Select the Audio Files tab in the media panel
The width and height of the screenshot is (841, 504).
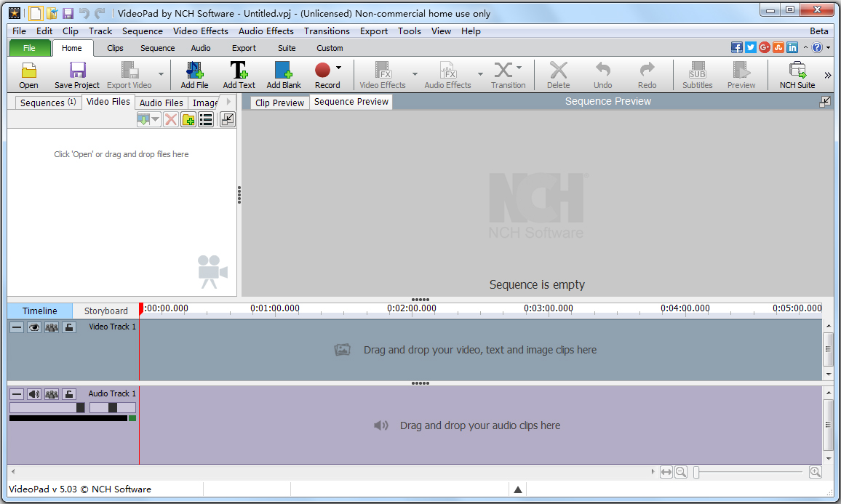[x=161, y=102]
